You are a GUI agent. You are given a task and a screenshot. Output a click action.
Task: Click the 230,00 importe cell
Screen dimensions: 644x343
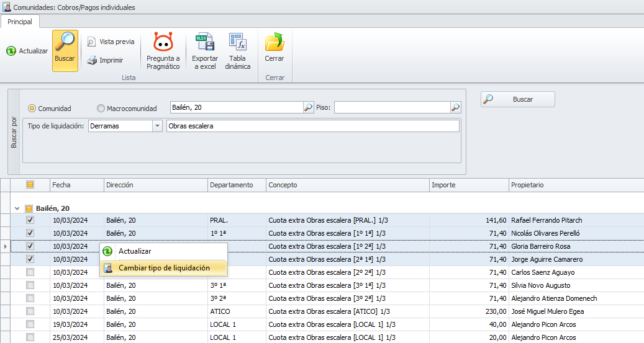tap(469, 311)
